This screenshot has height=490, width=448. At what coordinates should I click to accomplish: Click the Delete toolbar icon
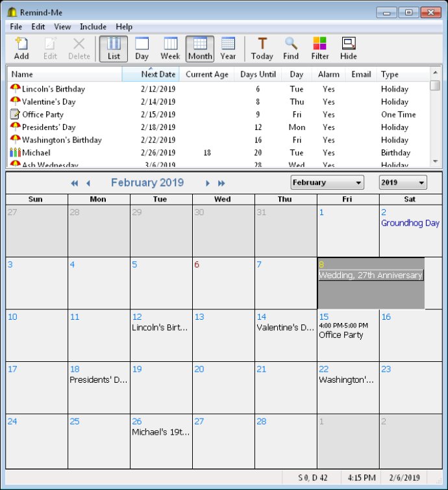(79, 49)
